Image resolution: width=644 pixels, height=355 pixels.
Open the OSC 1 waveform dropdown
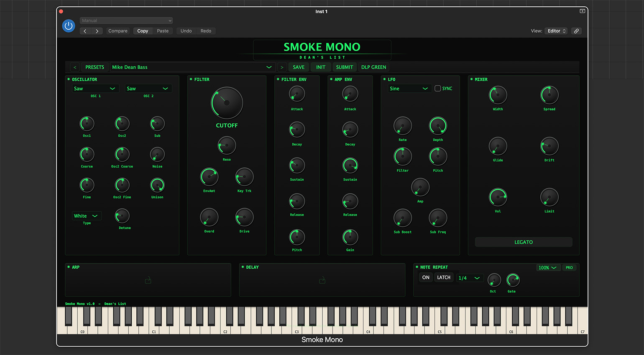(x=95, y=89)
